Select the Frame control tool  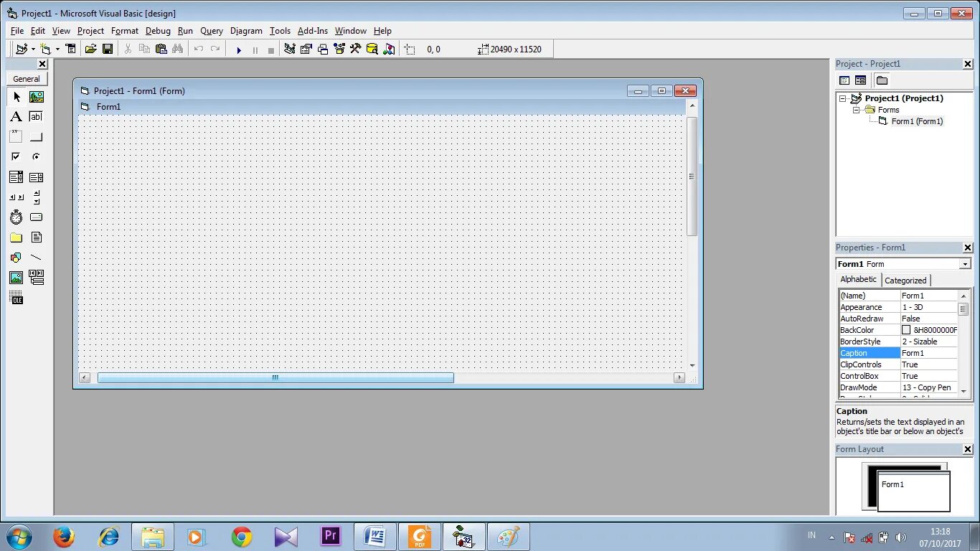[17, 137]
